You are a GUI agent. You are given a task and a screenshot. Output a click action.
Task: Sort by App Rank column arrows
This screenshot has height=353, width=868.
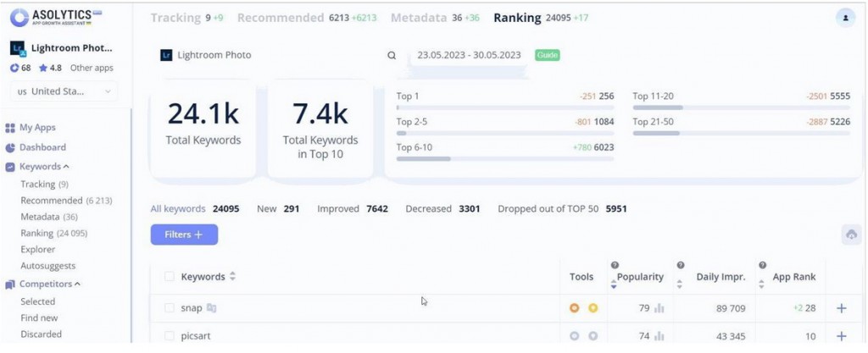coord(762,284)
